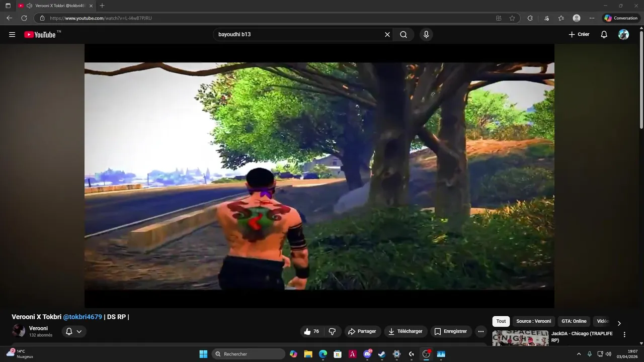Open the three-dot more actions menu

481,331
